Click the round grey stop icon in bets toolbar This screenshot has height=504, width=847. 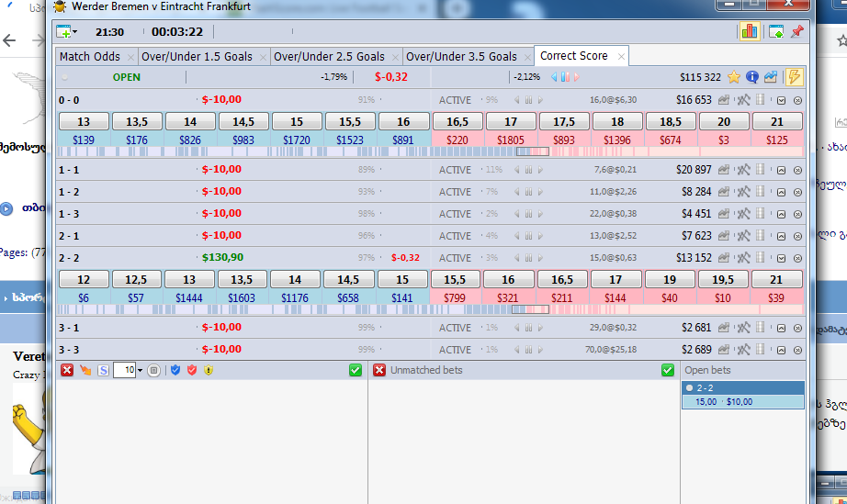coord(154,370)
